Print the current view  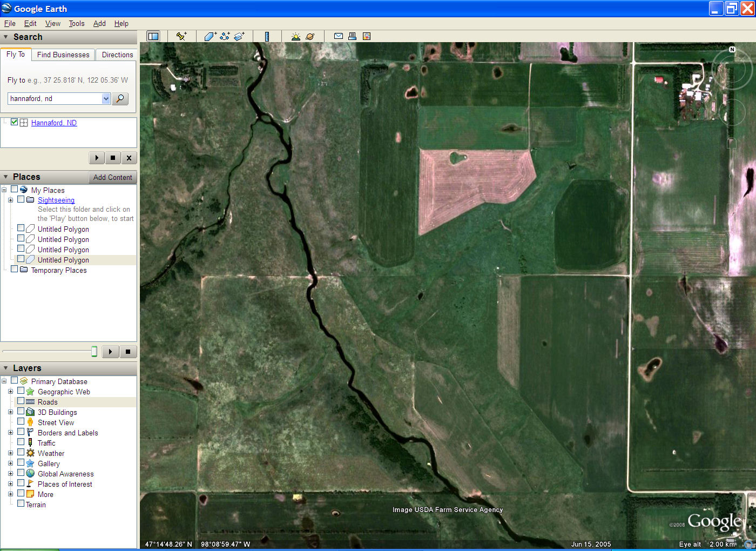[x=352, y=36]
